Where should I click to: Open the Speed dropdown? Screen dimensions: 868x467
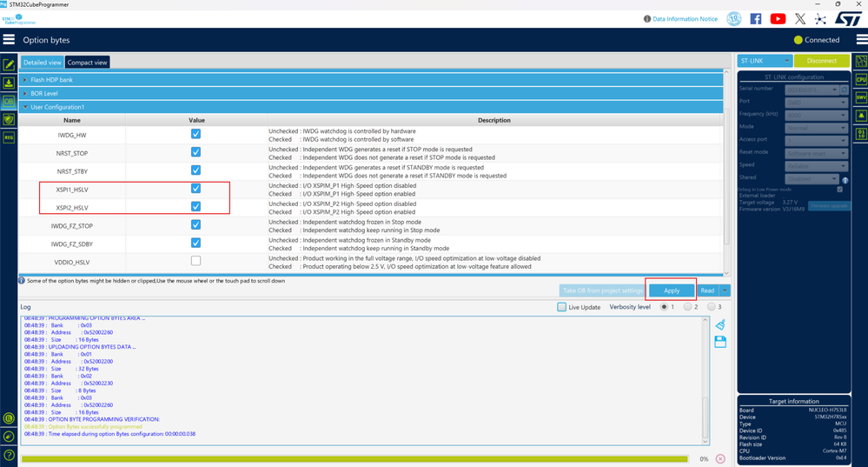point(816,165)
